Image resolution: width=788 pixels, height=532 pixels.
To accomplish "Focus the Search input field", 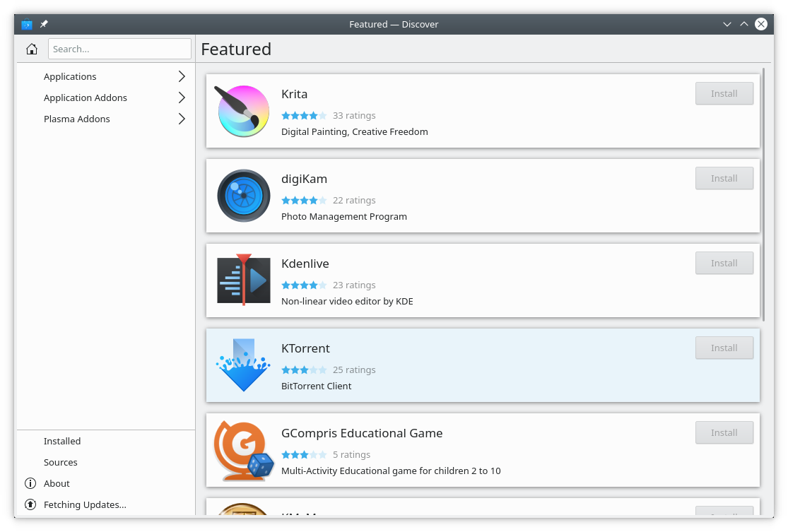I will point(119,49).
